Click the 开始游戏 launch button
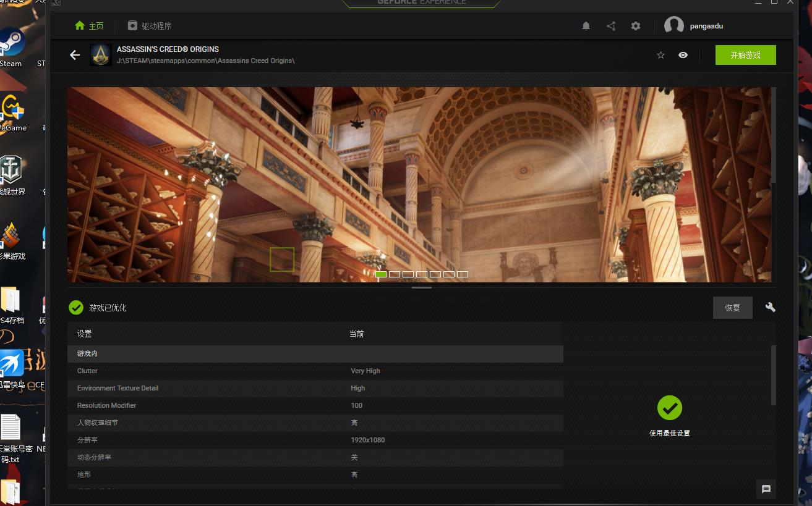Image resolution: width=812 pixels, height=506 pixels. click(745, 55)
